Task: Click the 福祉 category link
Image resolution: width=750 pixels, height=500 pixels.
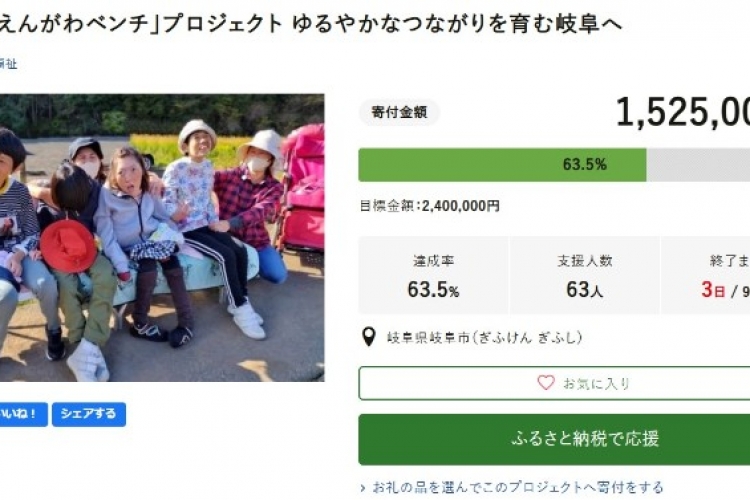Action: coord(8,64)
